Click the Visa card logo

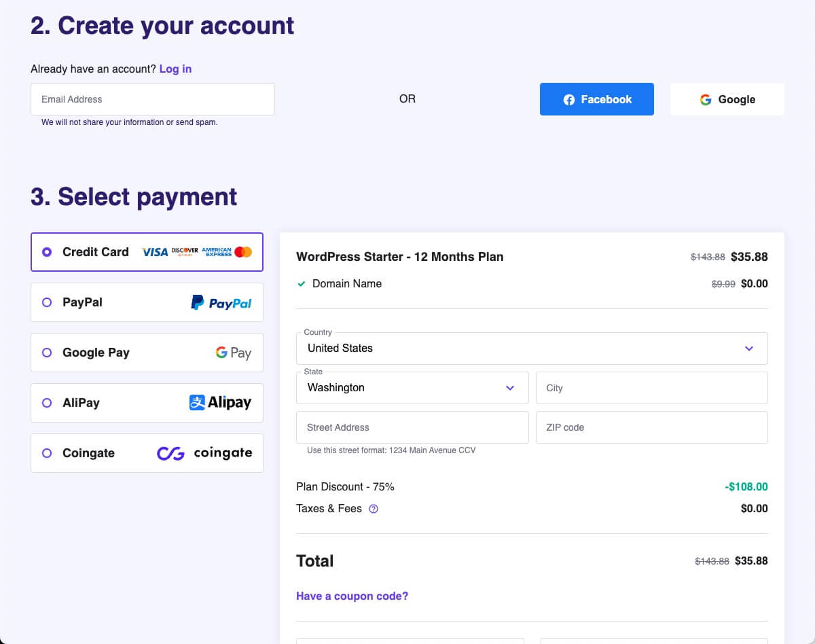[155, 252]
